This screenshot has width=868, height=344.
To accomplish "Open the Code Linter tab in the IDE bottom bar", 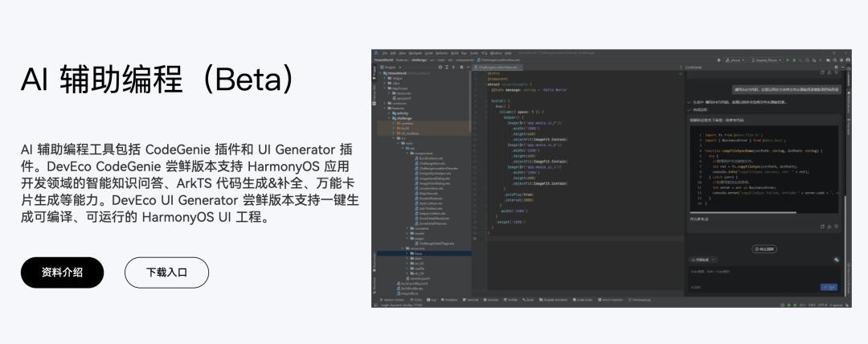I will [582, 300].
